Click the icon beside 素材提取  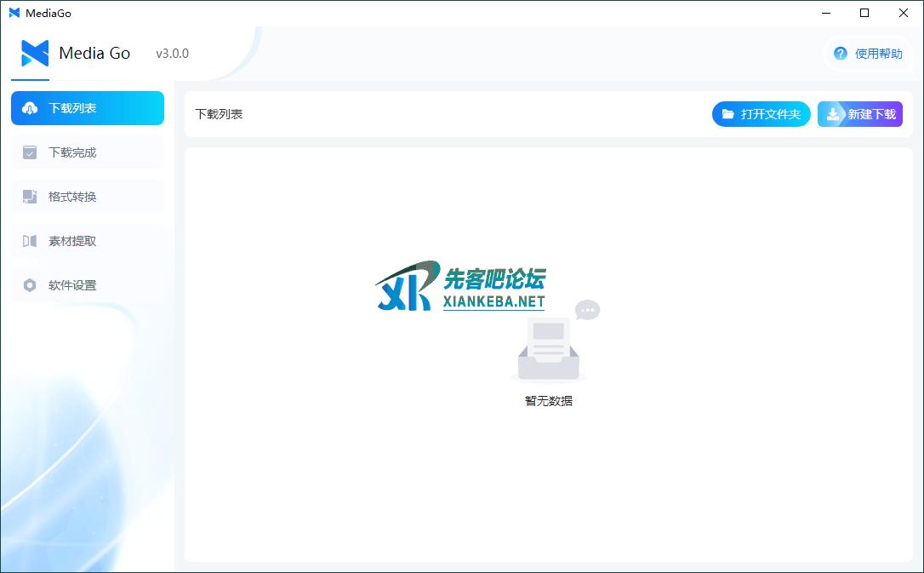(30, 241)
